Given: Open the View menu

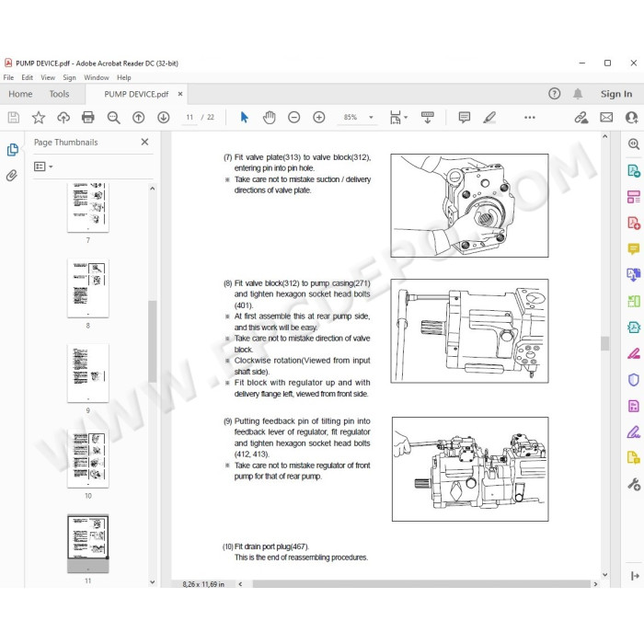Looking at the screenshot, I should point(48,77).
